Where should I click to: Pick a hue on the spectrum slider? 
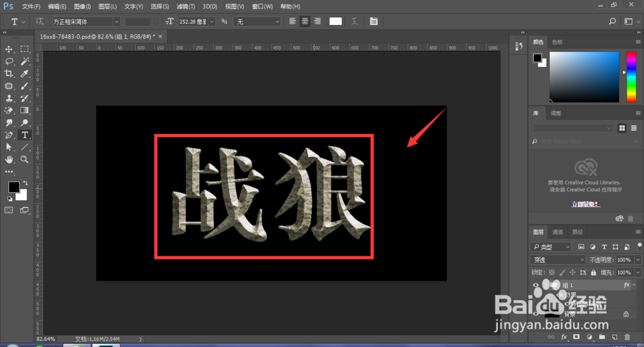(631, 77)
